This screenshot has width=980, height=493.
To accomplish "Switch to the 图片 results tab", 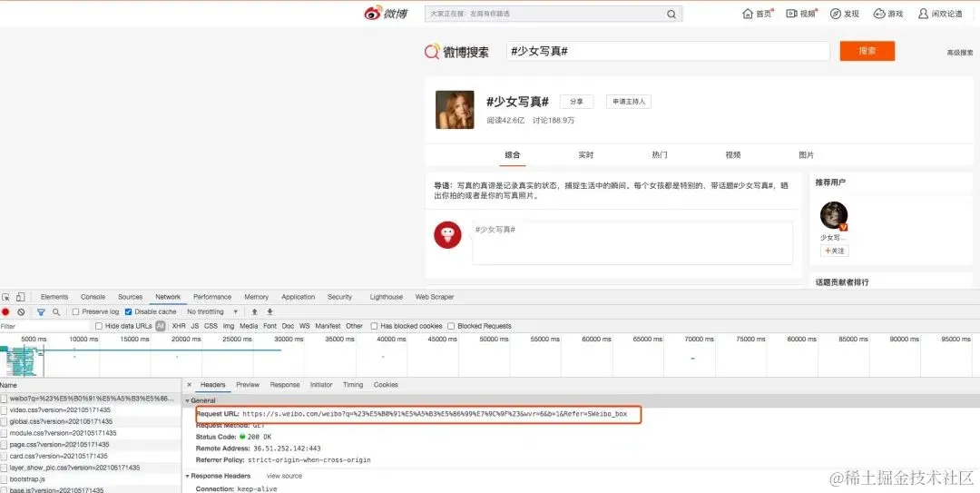I will click(807, 155).
